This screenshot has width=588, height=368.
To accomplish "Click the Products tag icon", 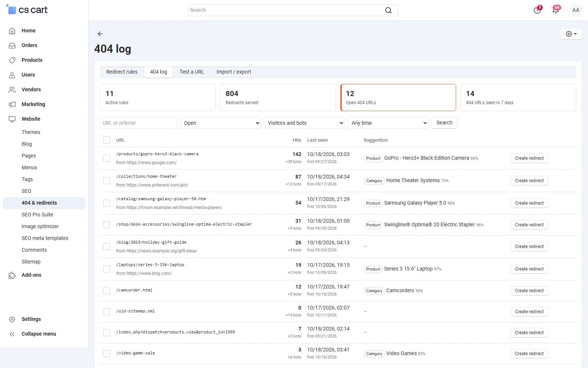I will [12, 60].
